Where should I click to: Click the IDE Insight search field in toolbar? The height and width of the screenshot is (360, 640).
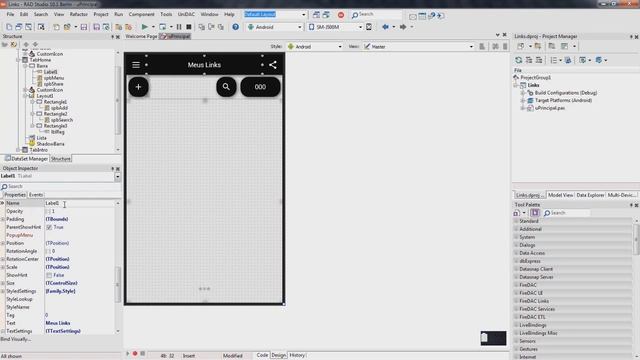click(376, 15)
